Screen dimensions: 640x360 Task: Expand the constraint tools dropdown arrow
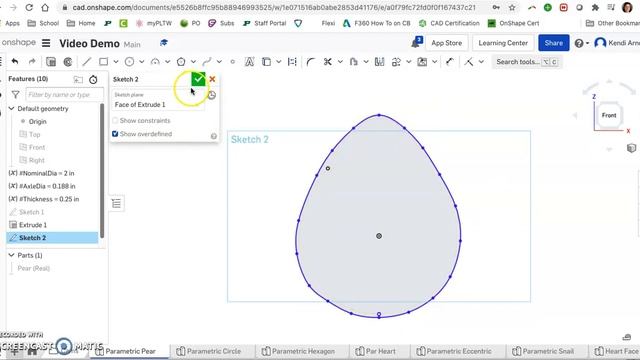(481, 62)
